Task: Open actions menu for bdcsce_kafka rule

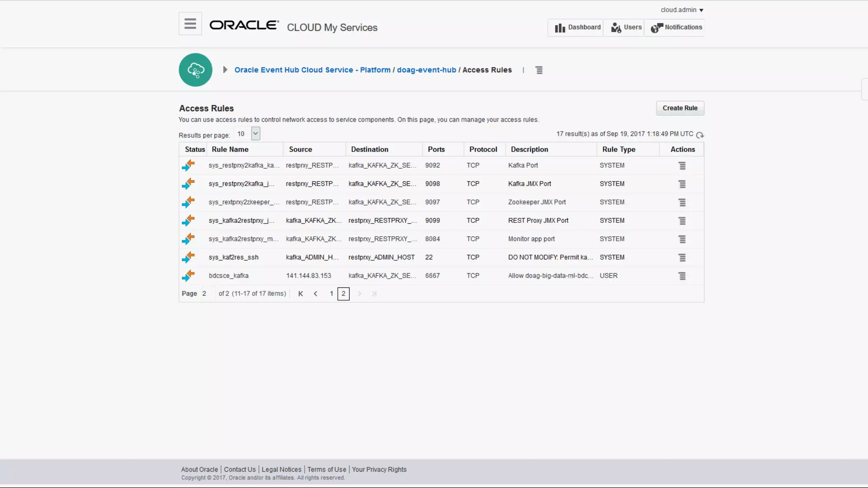Action: (682, 276)
